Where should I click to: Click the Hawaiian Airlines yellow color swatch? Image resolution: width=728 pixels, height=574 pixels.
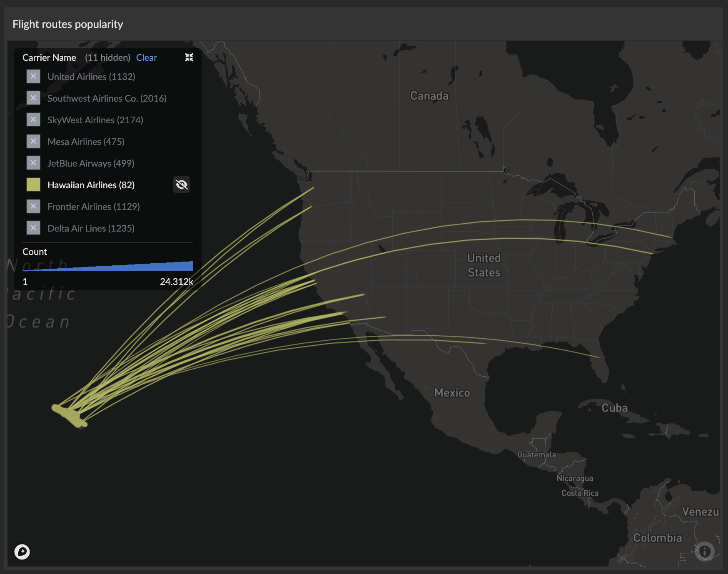coord(33,185)
